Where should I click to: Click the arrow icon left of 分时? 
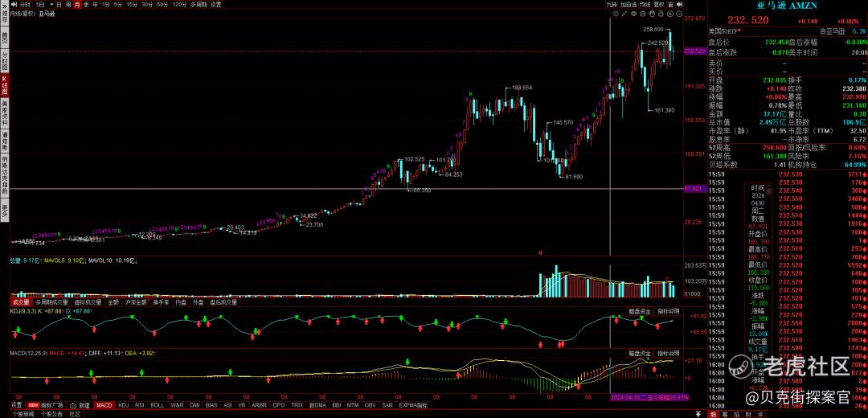[14, 4]
